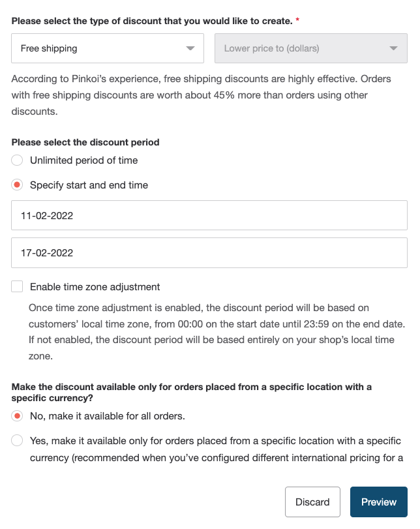Click the Pinkoi free shipping experience paragraph
The height and width of the screenshot is (529, 420).
point(202,95)
